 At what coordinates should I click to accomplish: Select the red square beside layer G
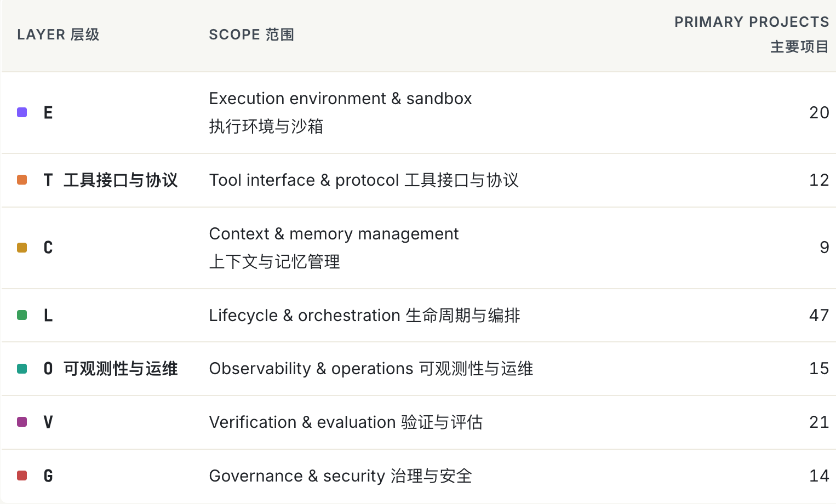pos(22,476)
